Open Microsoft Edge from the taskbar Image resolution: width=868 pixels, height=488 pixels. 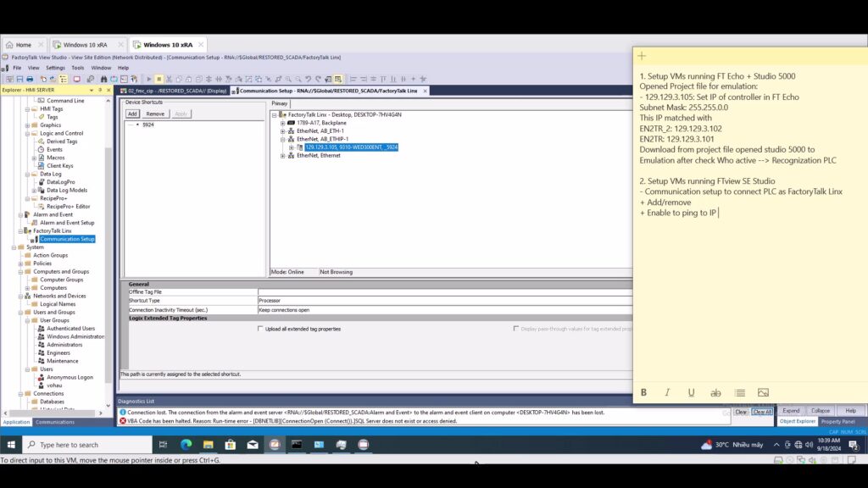click(186, 444)
